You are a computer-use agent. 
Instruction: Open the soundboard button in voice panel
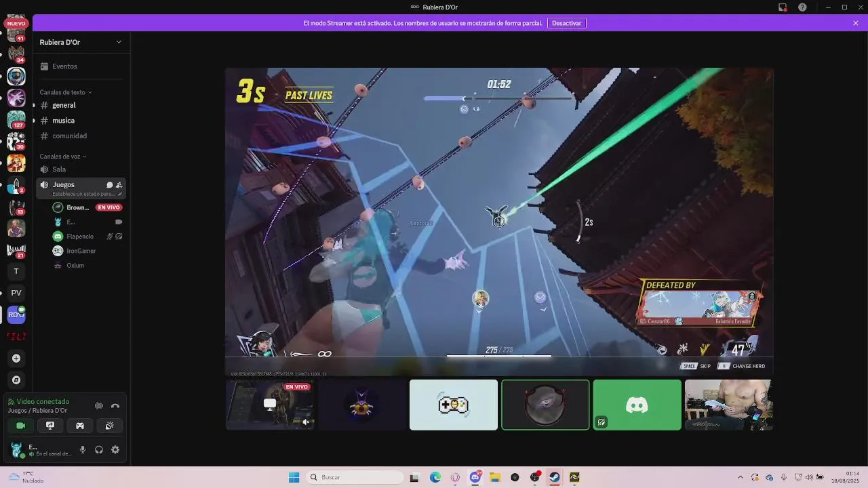point(110,426)
